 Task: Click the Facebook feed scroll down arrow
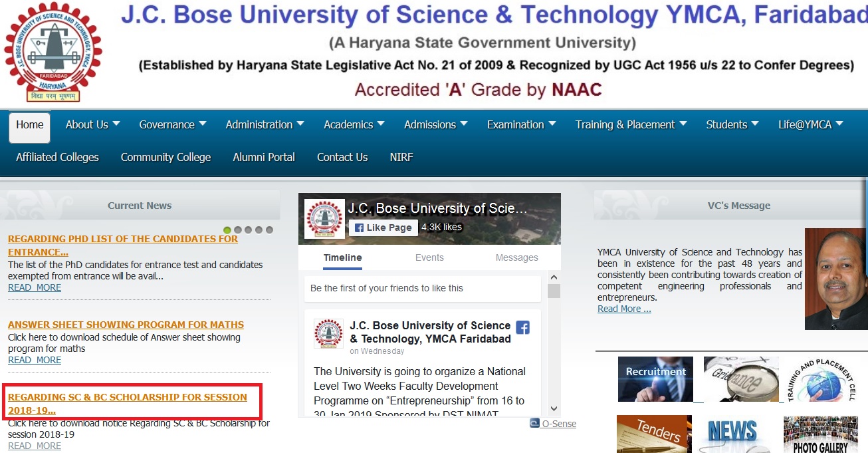tap(554, 409)
